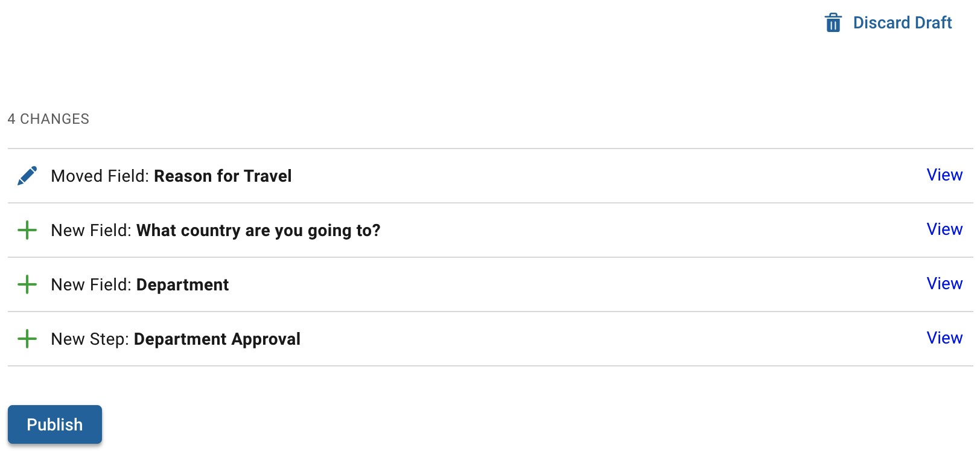Publish the draft changes
The image size is (980, 451).
pos(55,424)
